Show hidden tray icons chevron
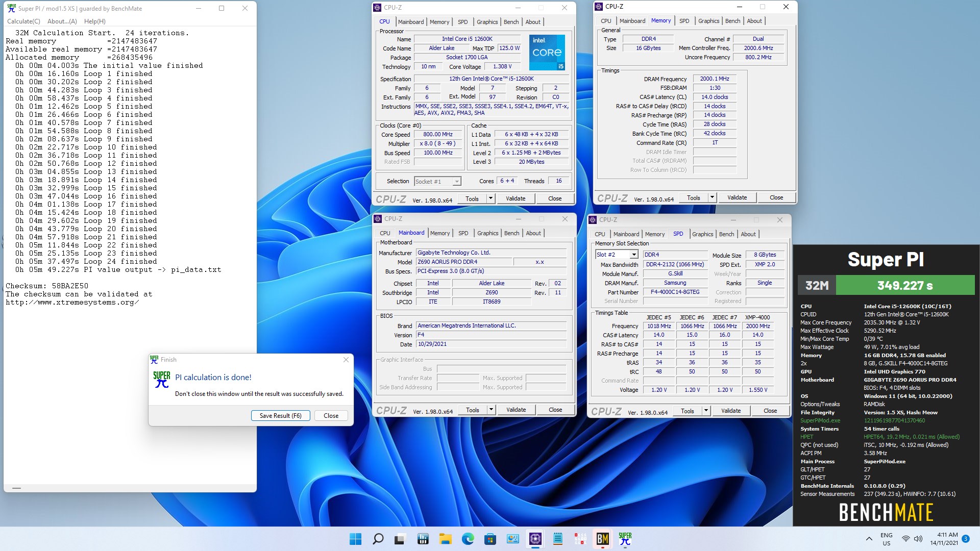Image resolution: width=980 pixels, height=551 pixels. tap(869, 539)
